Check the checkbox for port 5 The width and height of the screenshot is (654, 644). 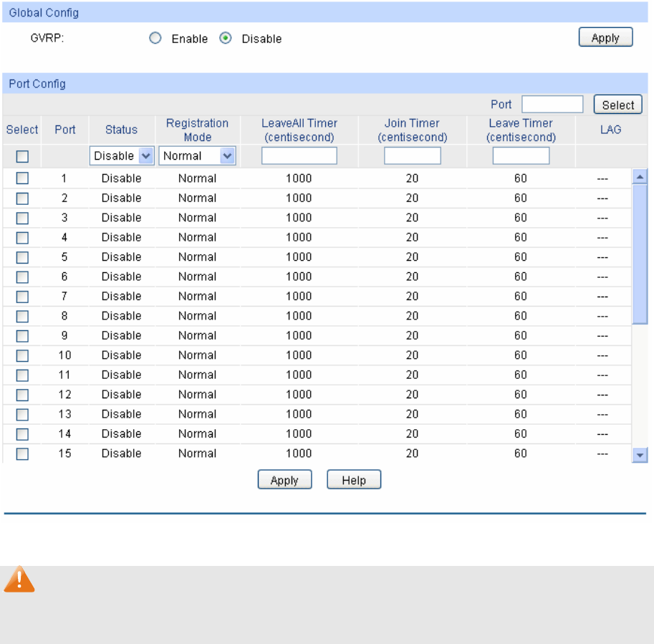pyautogui.click(x=22, y=257)
